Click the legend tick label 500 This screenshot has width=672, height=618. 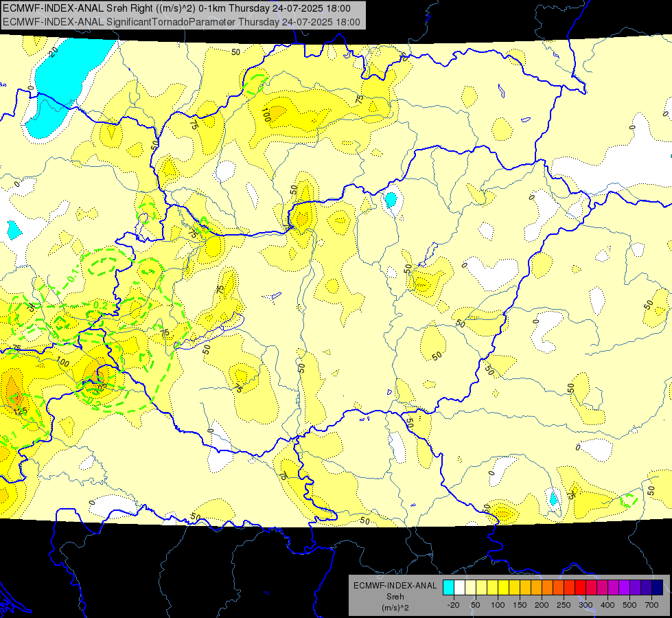point(629,605)
